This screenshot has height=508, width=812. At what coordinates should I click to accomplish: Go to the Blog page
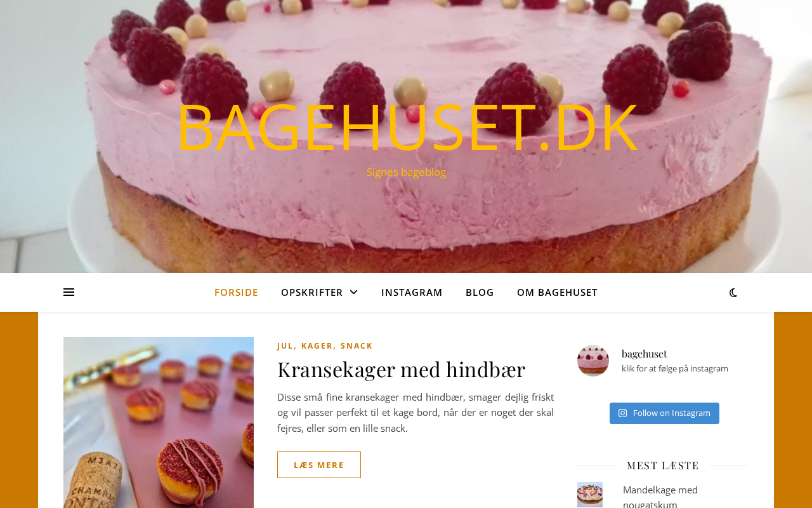(x=480, y=292)
